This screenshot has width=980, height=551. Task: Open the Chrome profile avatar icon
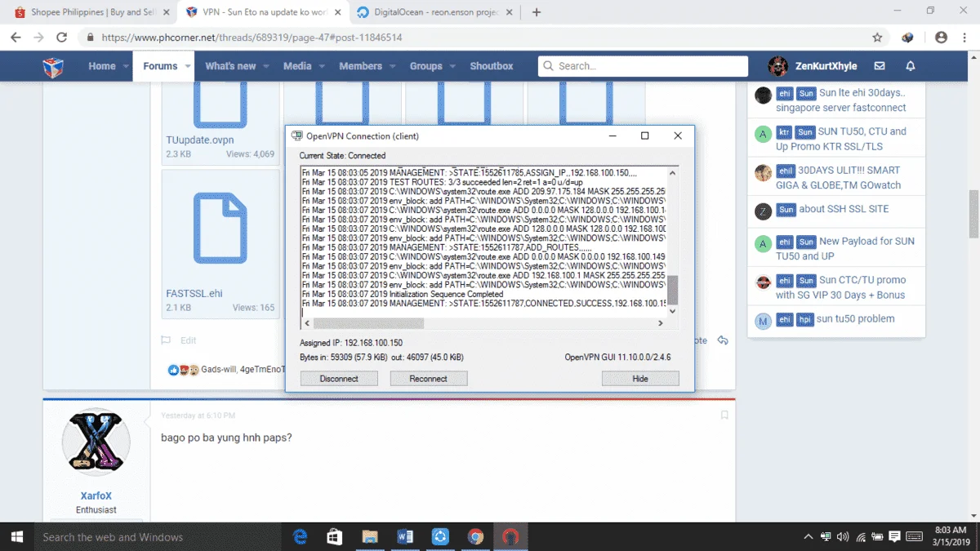[x=941, y=38]
